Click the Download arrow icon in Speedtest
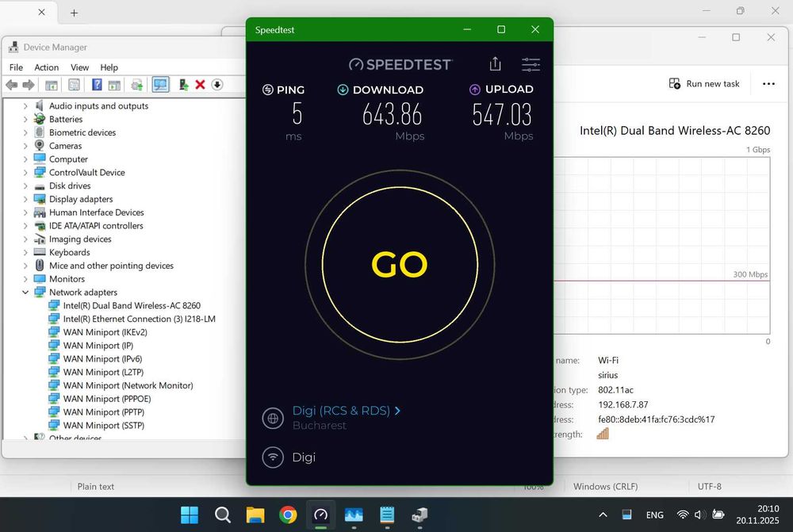793x532 pixels. [343, 90]
